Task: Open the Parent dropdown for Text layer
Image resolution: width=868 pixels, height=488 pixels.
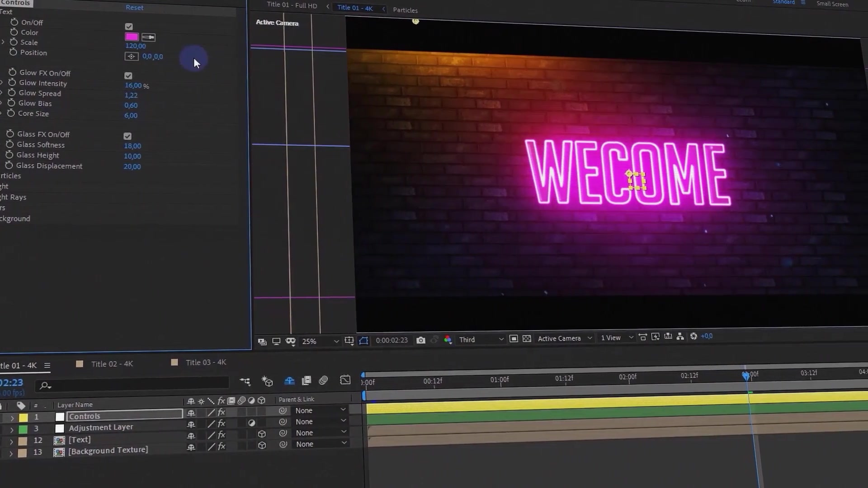Action: (x=321, y=432)
